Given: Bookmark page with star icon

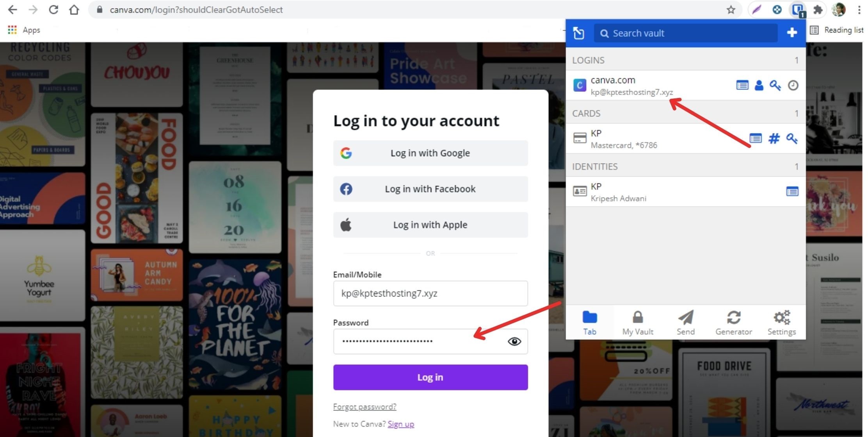Looking at the screenshot, I should click(x=731, y=10).
